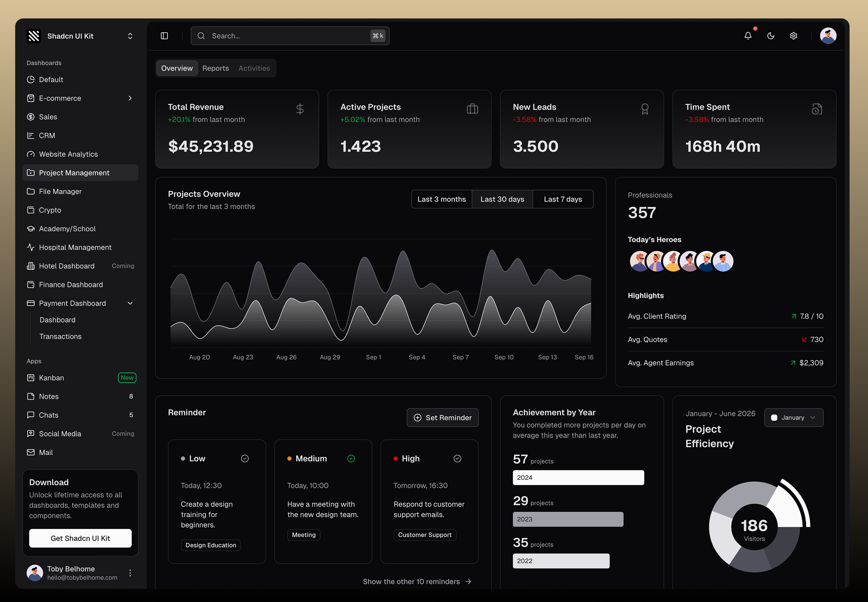Open settings via the gear icon
Image resolution: width=868 pixels, height=602 pixels.
pyautogui.click(x=793, y=35)
